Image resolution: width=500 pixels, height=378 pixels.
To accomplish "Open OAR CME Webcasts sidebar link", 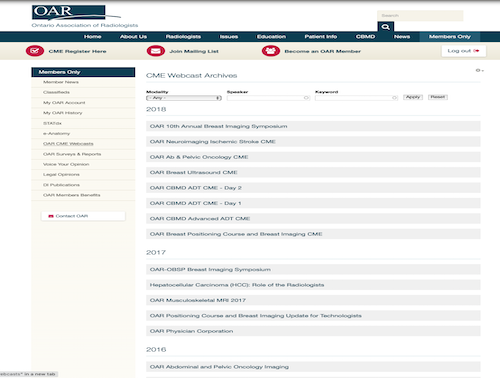I will 68,144.
